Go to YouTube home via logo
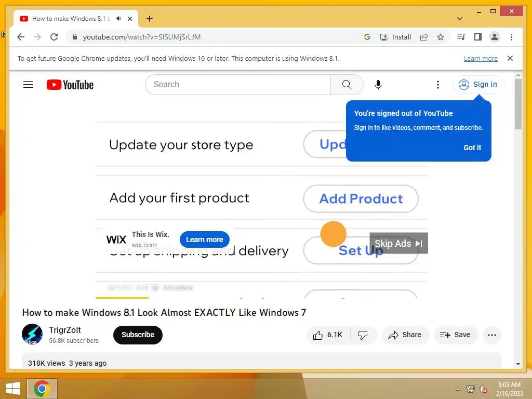 (70, 85)
